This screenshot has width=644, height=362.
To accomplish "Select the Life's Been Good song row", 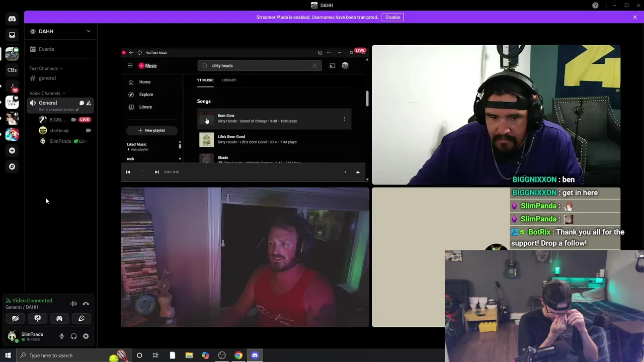I will pos(274,139).
